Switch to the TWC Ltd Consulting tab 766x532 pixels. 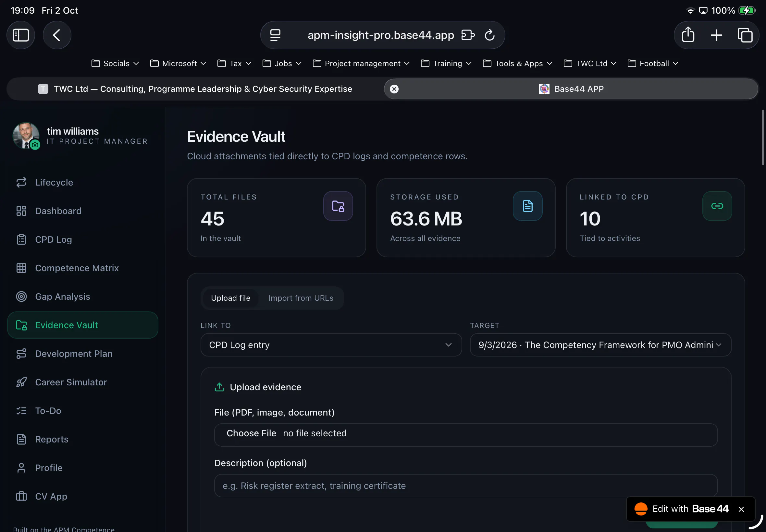click(x=195, y=89)
